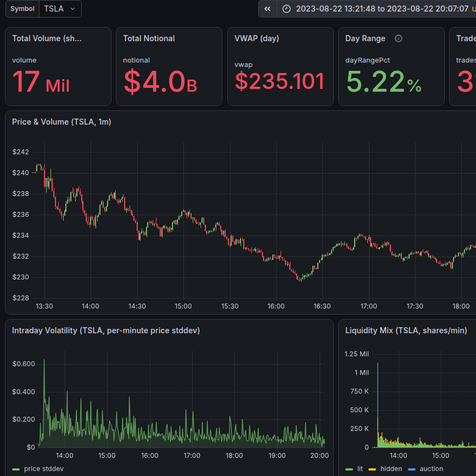Click the green price stddev legend color swatch

click(x=16, y=469)
